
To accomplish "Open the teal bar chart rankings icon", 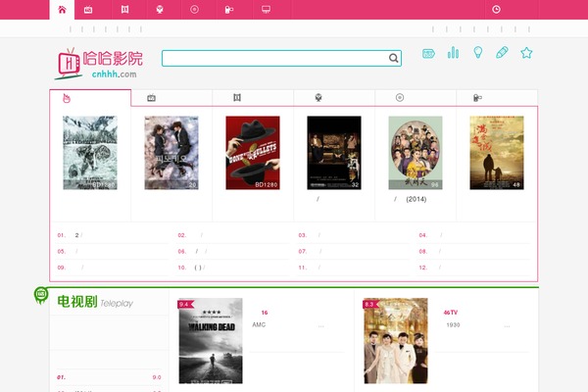I will point(453,53).
